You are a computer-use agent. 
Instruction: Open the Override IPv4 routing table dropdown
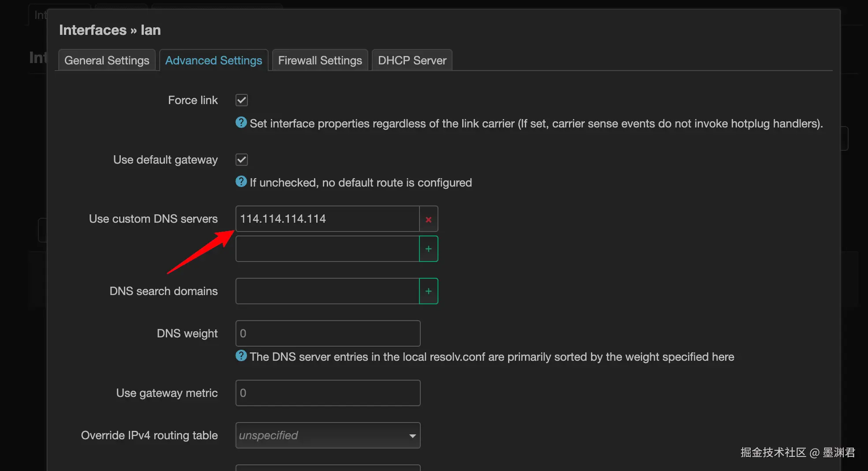click(x=327, y=435)
